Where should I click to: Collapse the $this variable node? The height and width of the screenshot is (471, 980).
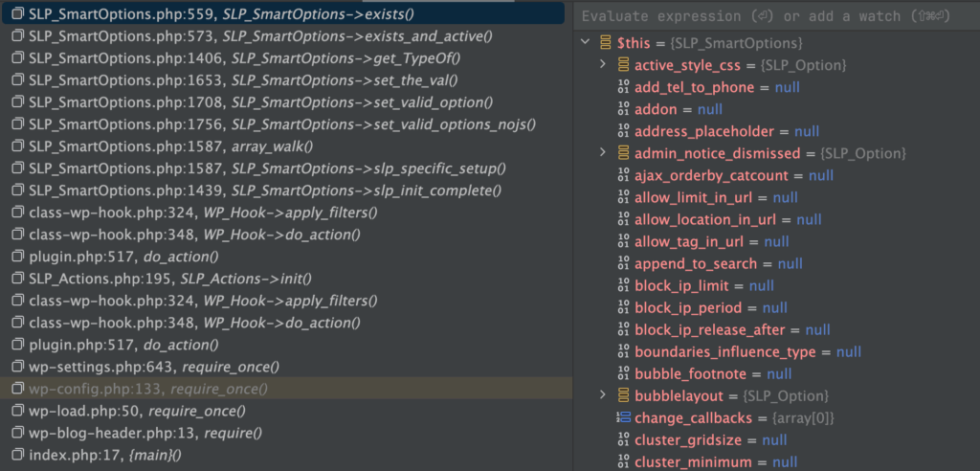[585, 43]
